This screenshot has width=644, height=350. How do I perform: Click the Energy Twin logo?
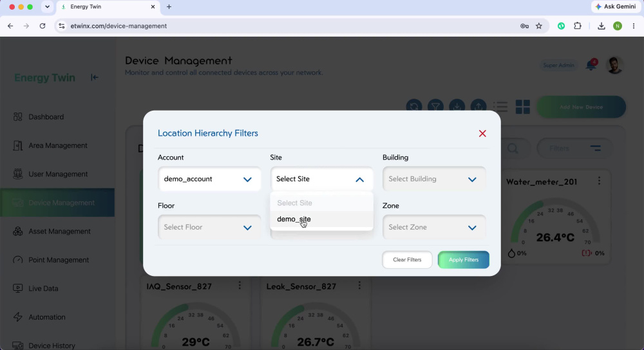point(45,78)
